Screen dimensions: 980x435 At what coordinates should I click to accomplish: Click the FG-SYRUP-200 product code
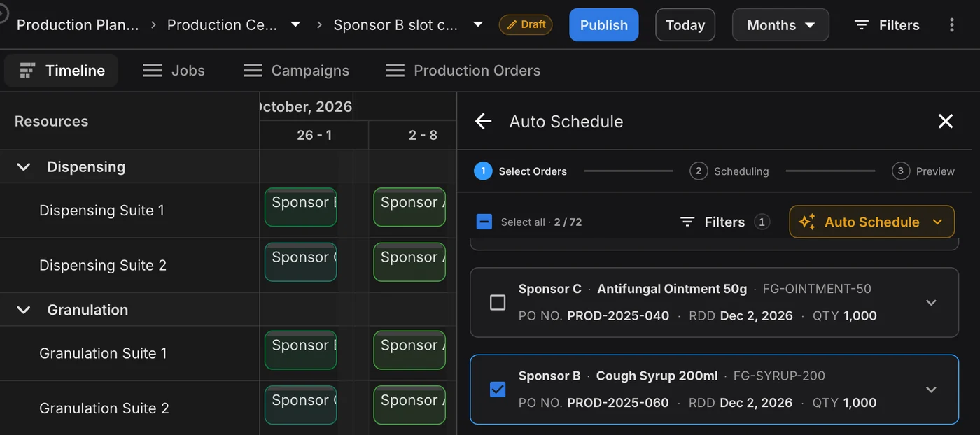779,376
